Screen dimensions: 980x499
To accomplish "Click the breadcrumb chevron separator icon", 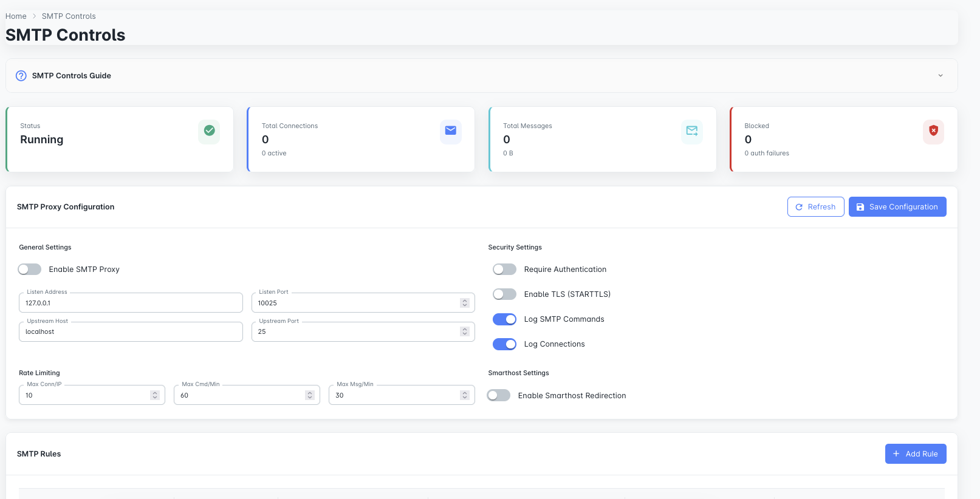I will click(34, 16).
